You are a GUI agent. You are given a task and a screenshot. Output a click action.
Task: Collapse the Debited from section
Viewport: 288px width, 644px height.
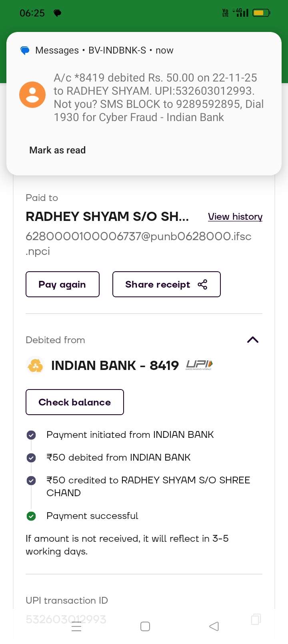tap(253, 340)
